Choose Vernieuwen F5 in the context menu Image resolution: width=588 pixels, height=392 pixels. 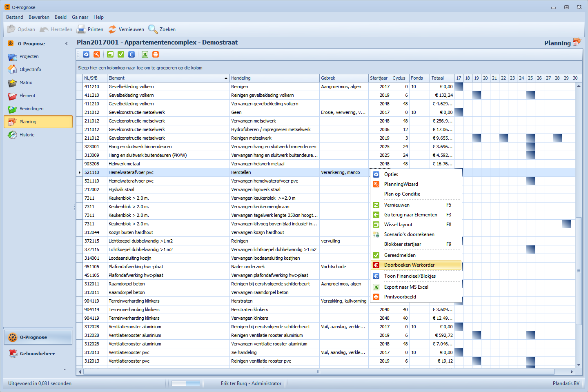(416, 205)
